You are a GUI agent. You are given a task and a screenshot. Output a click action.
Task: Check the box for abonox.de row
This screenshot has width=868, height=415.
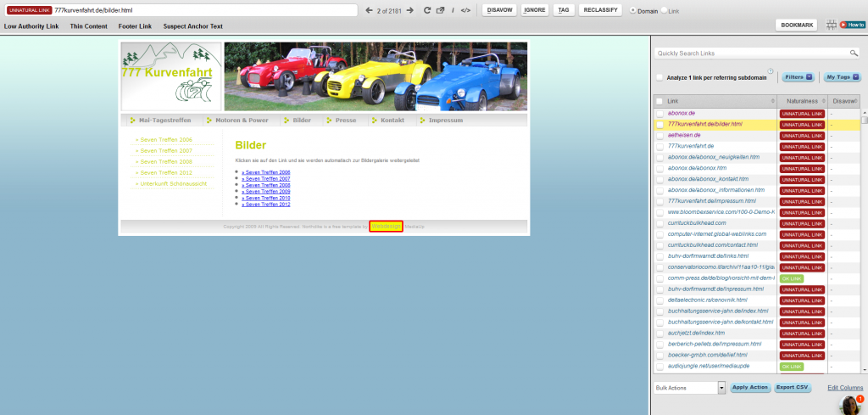659,113
